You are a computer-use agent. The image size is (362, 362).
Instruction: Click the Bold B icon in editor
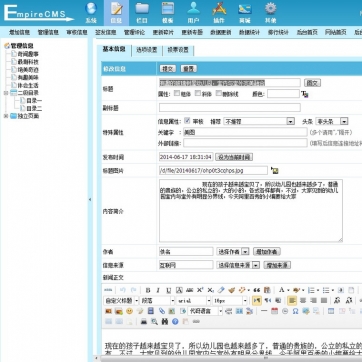148,290
